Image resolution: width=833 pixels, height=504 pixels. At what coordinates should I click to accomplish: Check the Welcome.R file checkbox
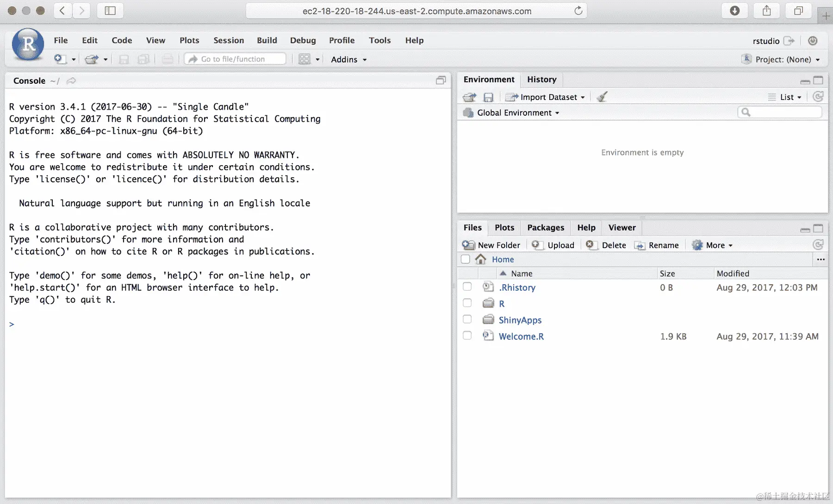click(467, 336)
